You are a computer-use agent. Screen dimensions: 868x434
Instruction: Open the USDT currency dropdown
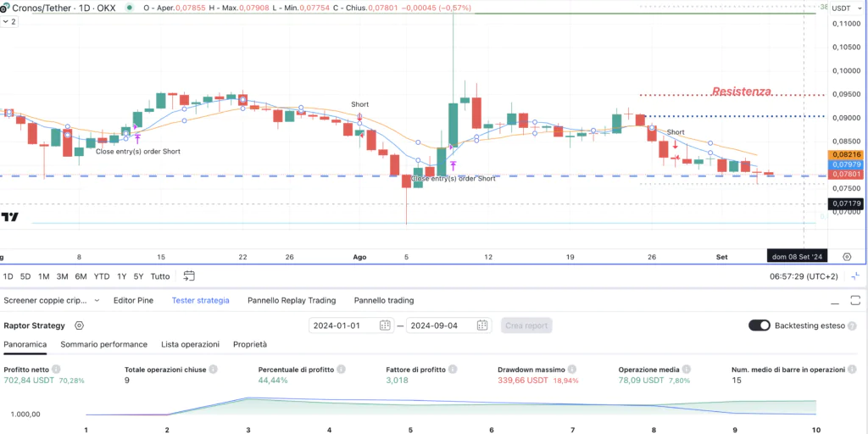coord(847,8)
